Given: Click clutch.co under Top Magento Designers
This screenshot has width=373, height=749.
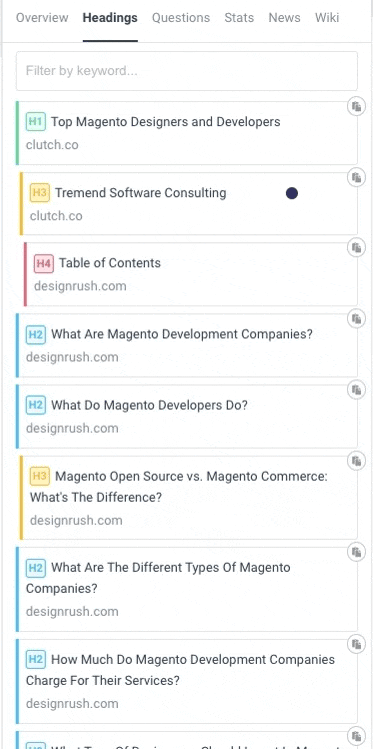Looking at the screenshot, I should [52, 145].
